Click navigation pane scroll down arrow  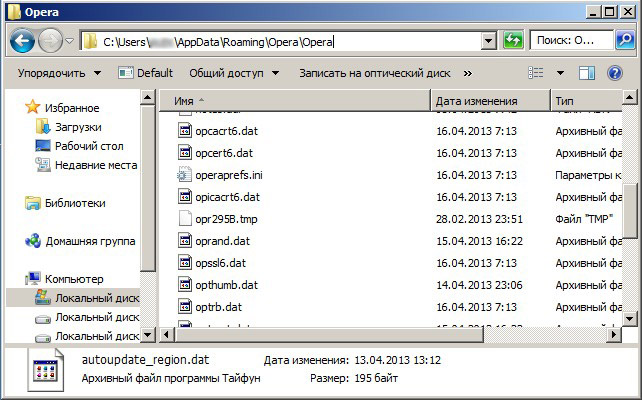[x=147, y=335]
